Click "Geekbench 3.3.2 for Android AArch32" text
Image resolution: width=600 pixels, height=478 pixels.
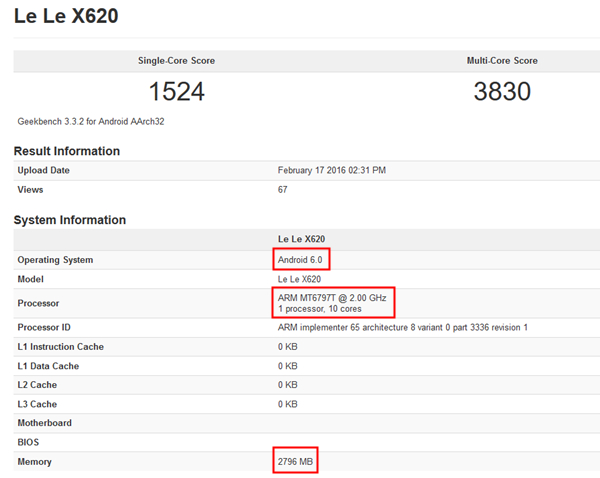tap(91, 121)
